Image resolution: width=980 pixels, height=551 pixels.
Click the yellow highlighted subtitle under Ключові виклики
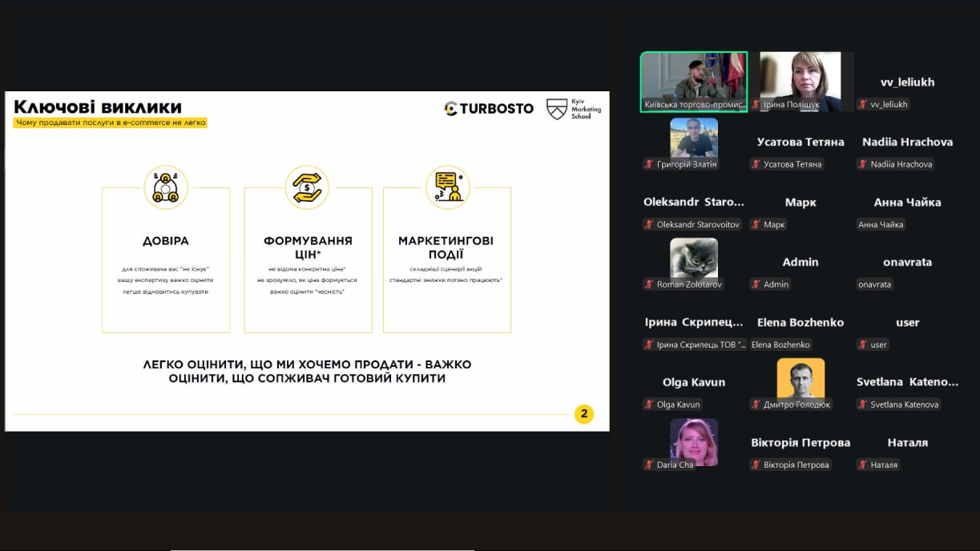[111, 123]
